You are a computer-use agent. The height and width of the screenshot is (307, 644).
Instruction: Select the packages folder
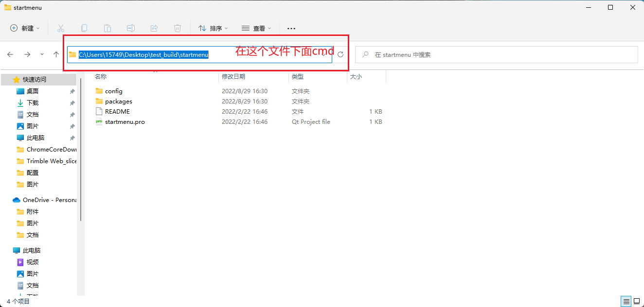[118, 102]
